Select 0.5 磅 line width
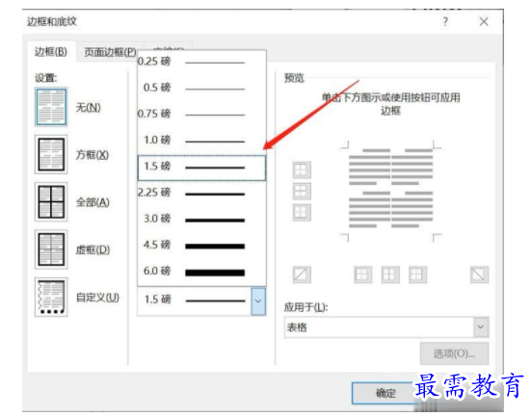532x416 pixels. (201, 89)
